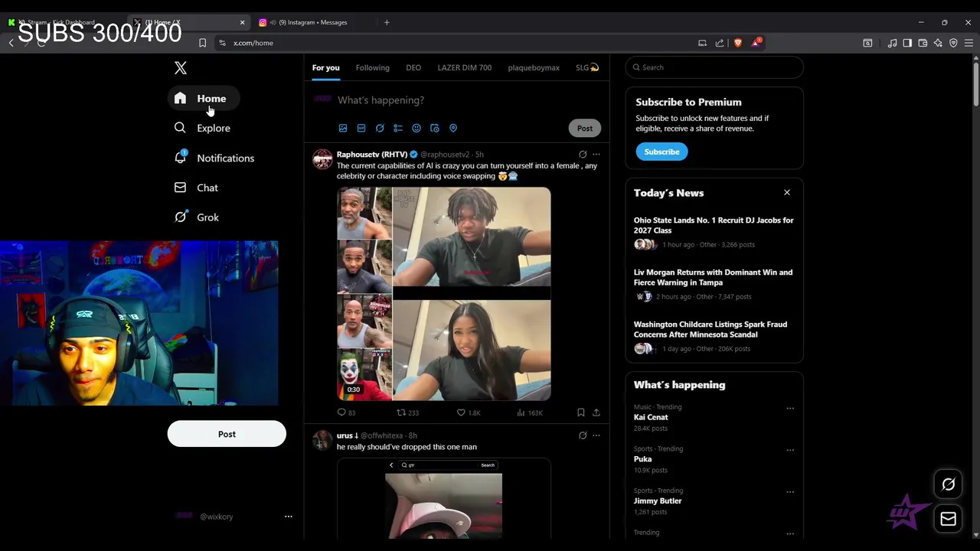Open the Kai Cenat trending topic
Screen dimensions: 980x551
pos(651,417)
